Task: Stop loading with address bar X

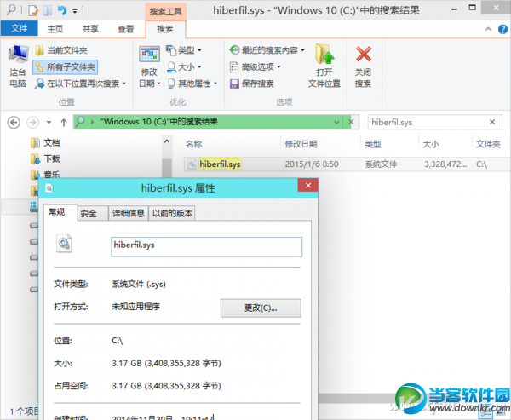Action: (x=351, y=123)
